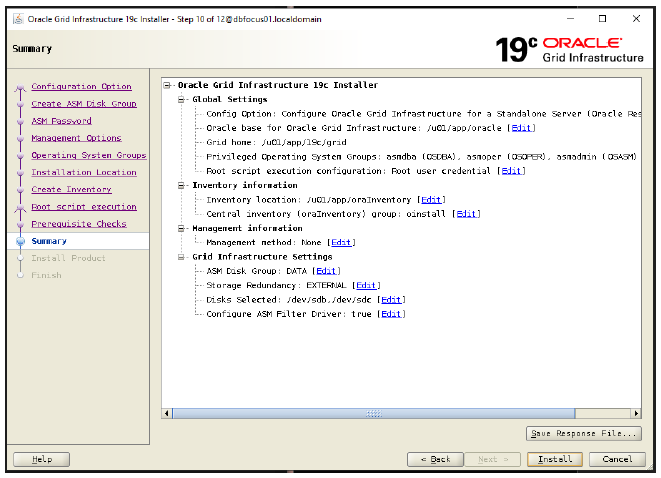Screen dimensions: 661x478
Task: Edit the Disks Selected entry
Action: 391,300
